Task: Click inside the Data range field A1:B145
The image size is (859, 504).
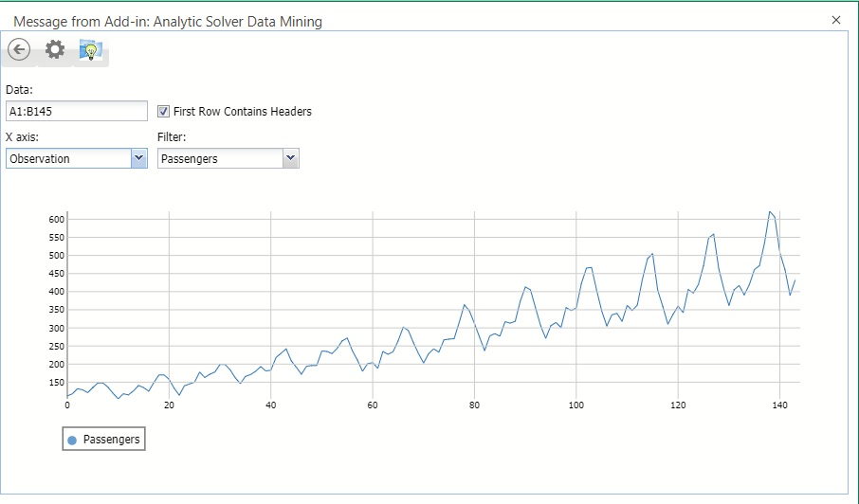Action: (77, 111)
